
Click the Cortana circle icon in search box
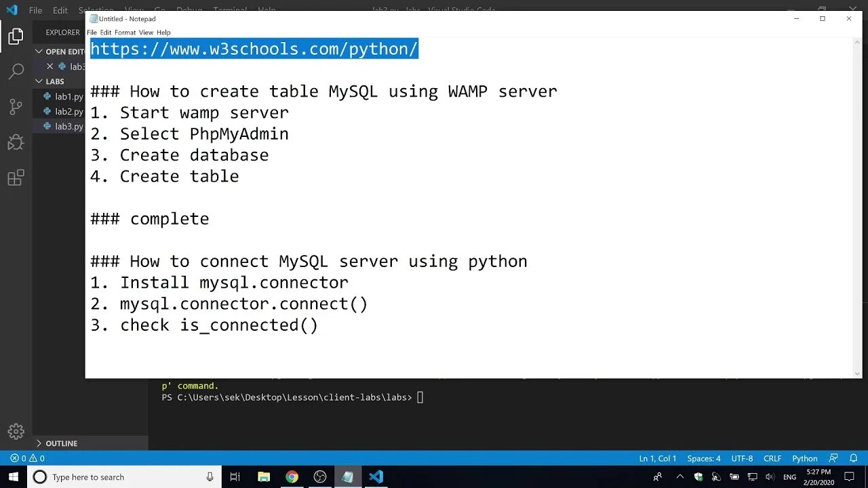tap(40, 477)
